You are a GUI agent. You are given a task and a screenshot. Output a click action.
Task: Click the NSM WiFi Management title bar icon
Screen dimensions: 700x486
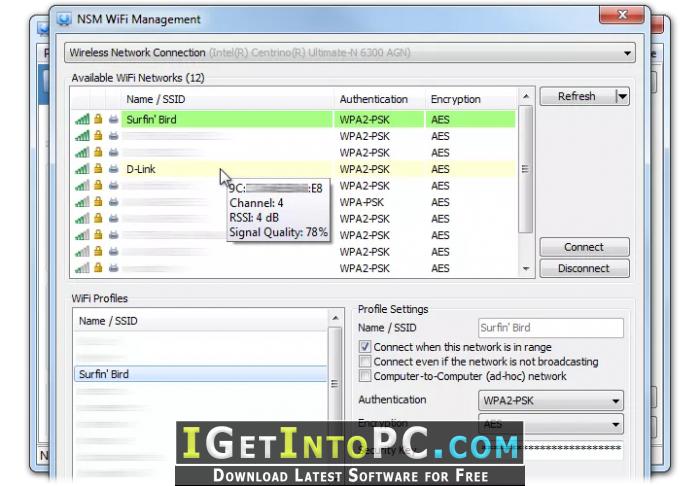[x=64, y=20]
